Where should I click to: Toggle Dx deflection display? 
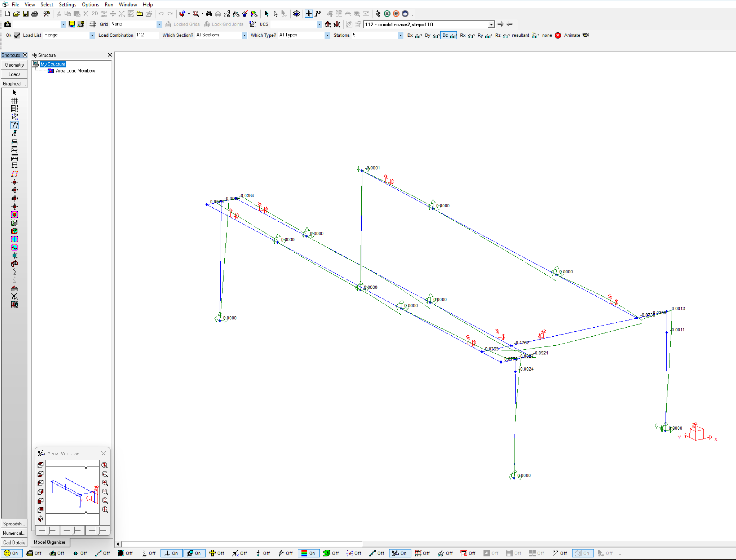pos(415,35)
